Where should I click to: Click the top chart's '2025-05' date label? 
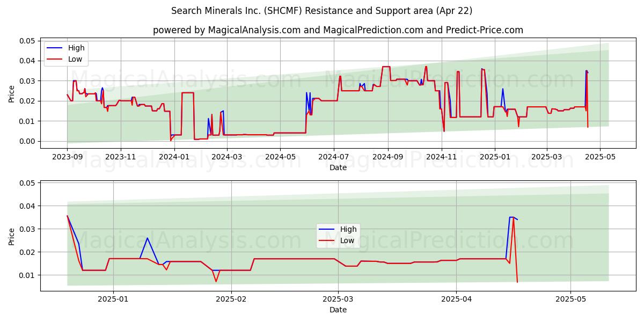click(600, 157)
